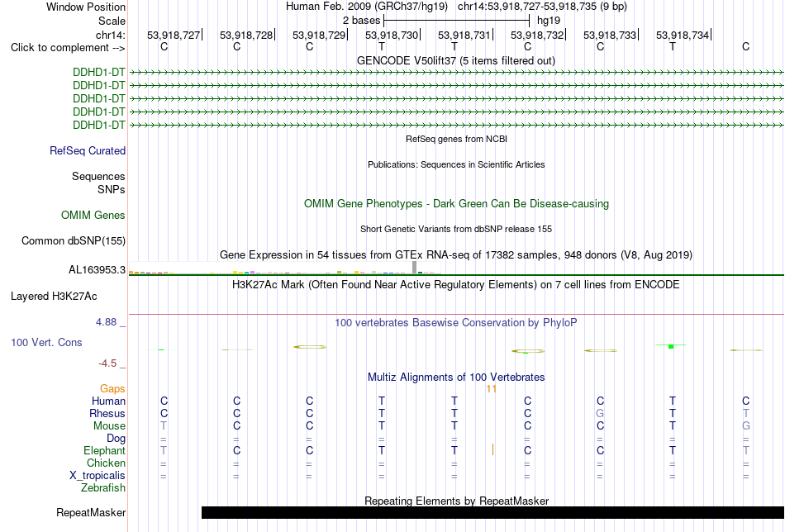
Task: Open Repeating Elements by RepeatMasker title
Action: point(456,501)
